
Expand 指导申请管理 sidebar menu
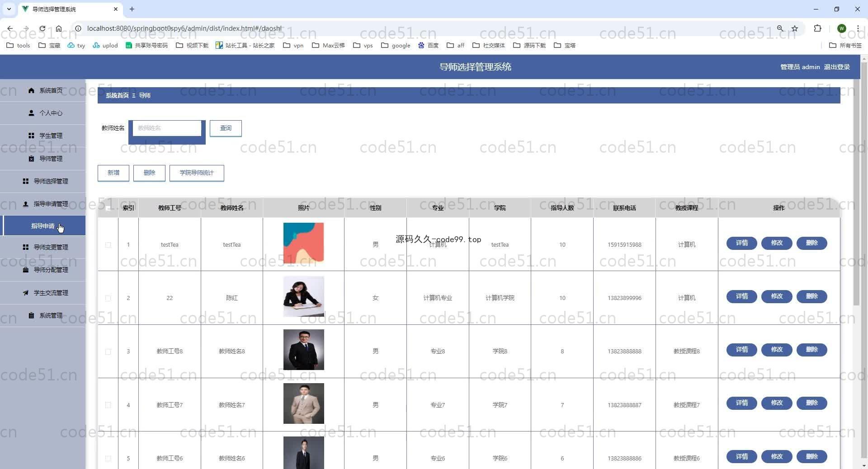point(43,204)
